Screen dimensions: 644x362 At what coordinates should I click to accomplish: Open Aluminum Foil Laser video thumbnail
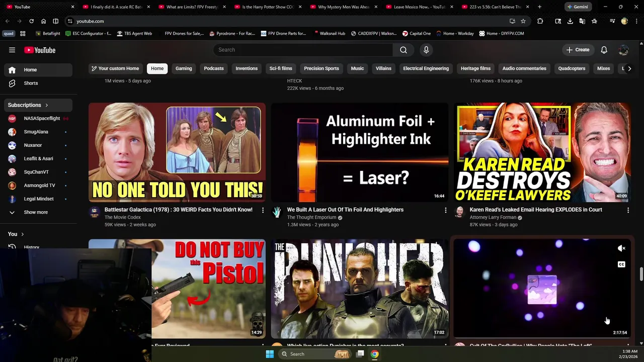click(x=360, y=152)
